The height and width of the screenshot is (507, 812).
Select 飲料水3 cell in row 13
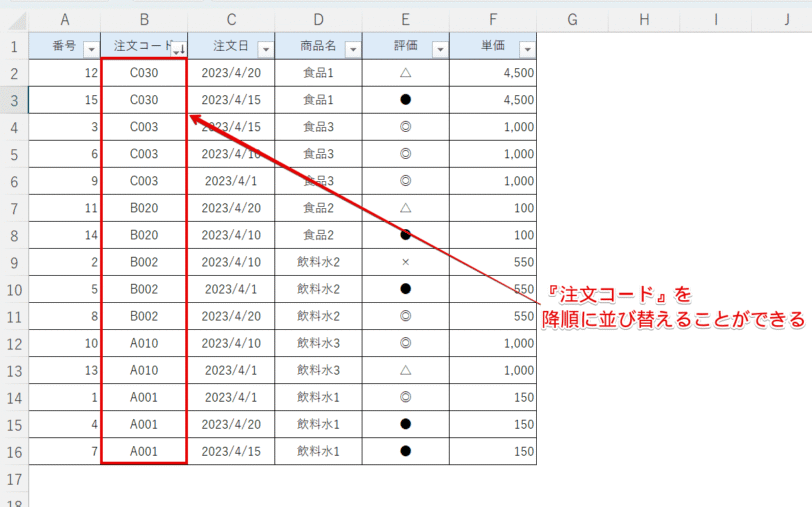pyautogui.click(x=318, y=370)
